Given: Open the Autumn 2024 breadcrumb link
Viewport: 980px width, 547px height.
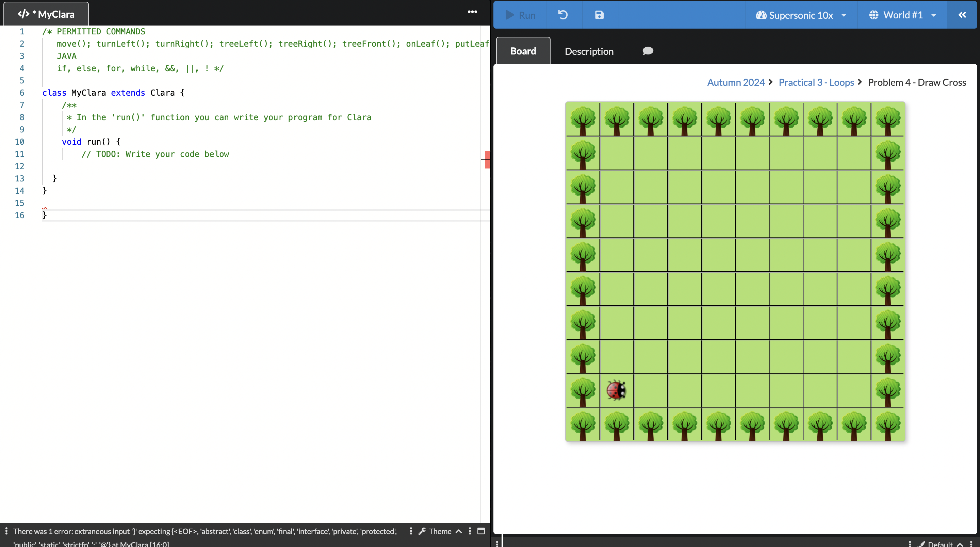Looking at the screenshot, I should 736,82.
